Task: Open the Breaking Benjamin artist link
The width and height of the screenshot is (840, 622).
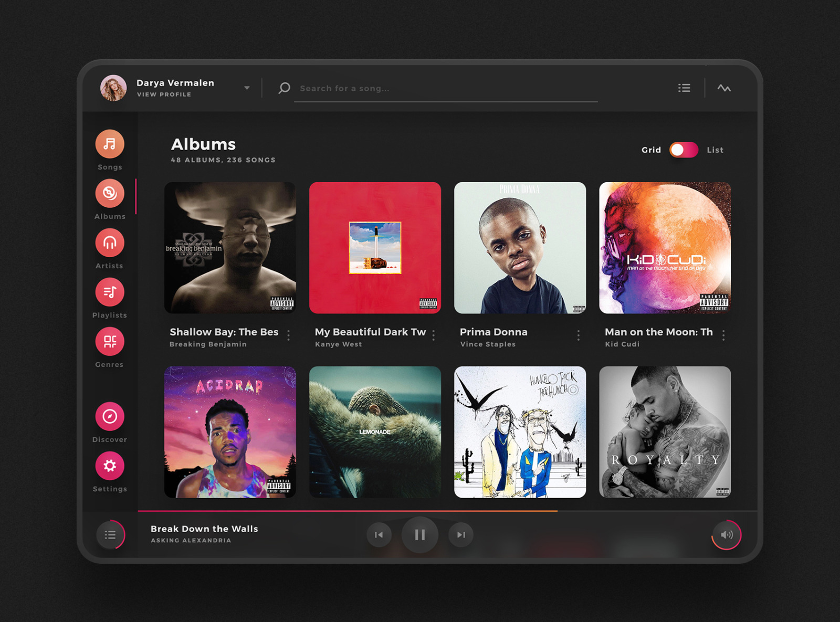Action: pos(208,344)
